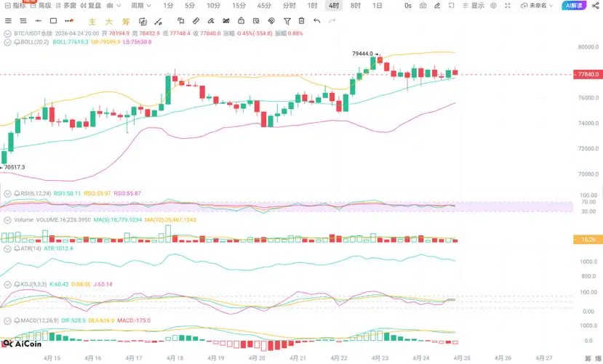
Task: Select the first horizontal lines drawing tool
Action: coord(8,21)
